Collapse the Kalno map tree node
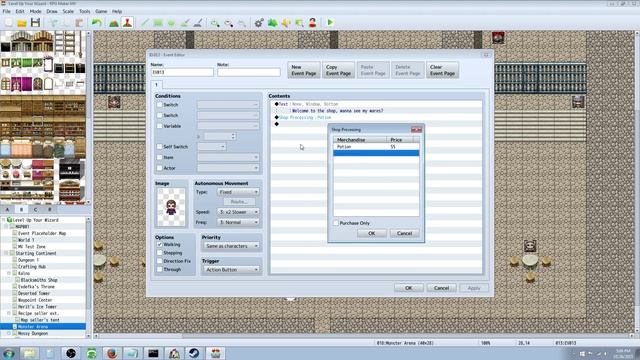 coord(9,273)
